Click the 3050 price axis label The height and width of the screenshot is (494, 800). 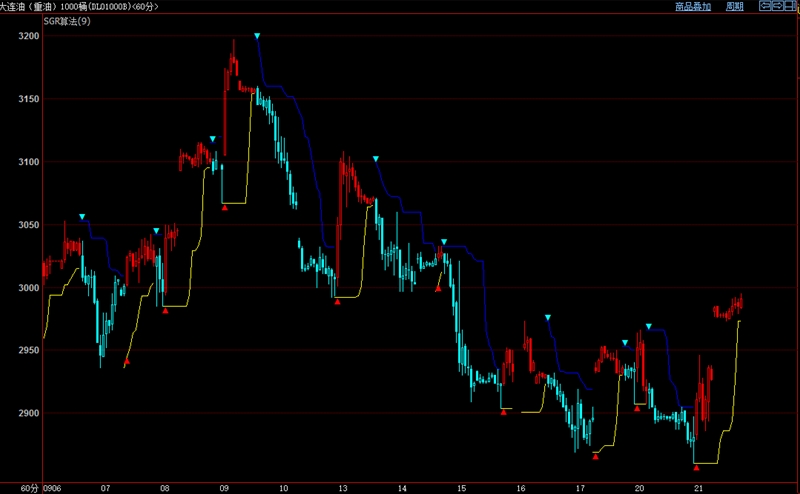tap(29, 225)
